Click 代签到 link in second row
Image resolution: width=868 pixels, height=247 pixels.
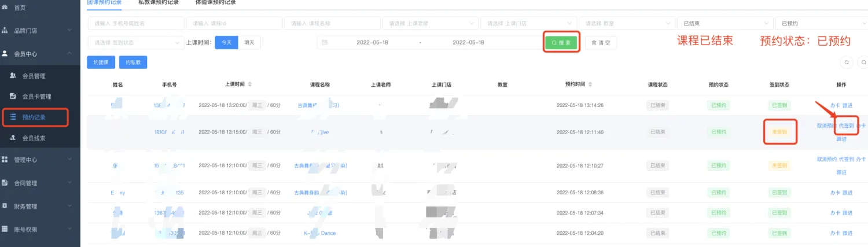[846, 126]
